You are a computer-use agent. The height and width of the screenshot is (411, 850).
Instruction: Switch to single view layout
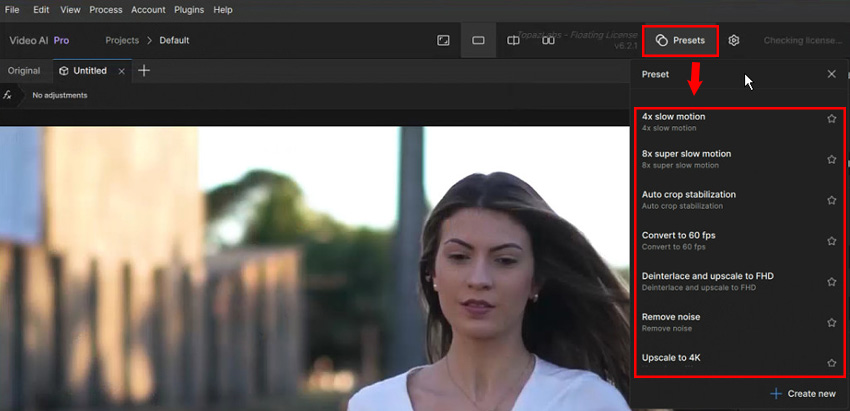[478, 41]
